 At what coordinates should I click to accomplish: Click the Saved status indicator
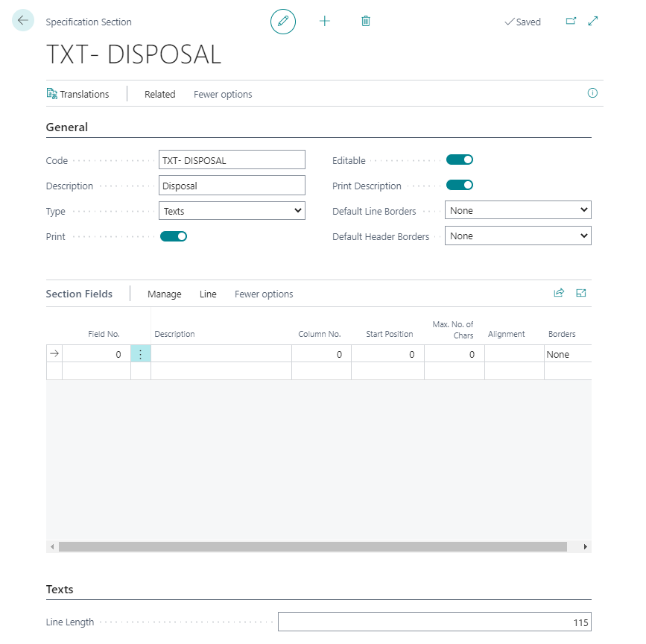point(522,22)
